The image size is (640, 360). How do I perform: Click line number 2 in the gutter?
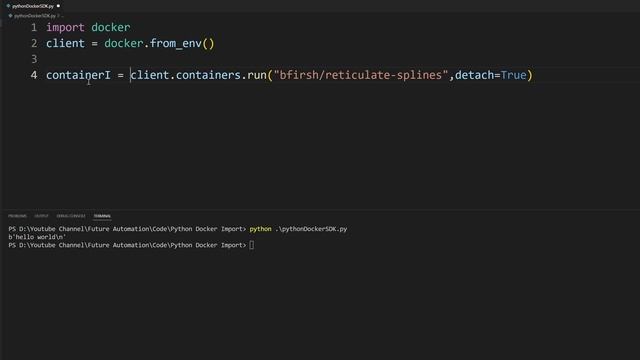coord(34,44)
